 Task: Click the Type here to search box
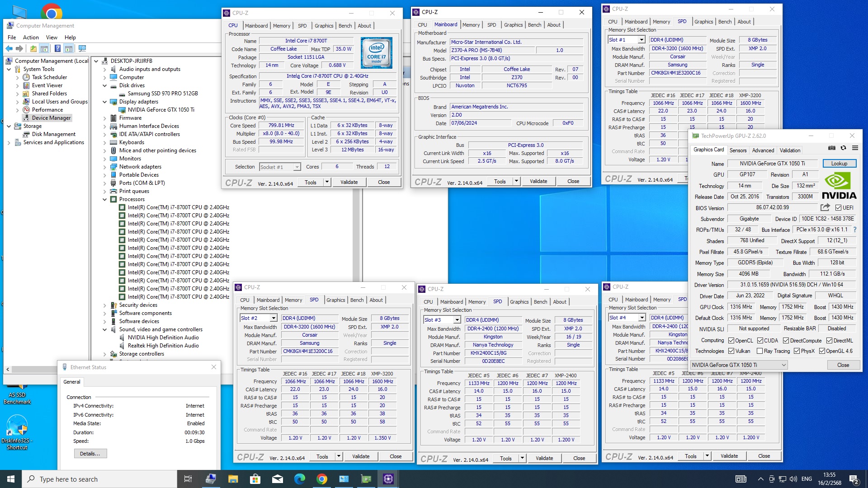[x=99, y=479]
